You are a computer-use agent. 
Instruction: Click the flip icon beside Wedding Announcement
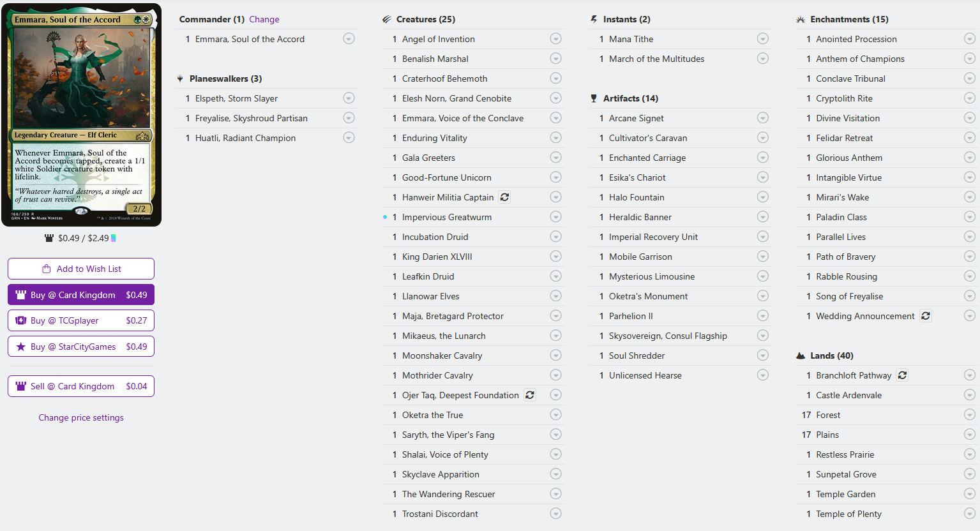[x=926, y=316]
